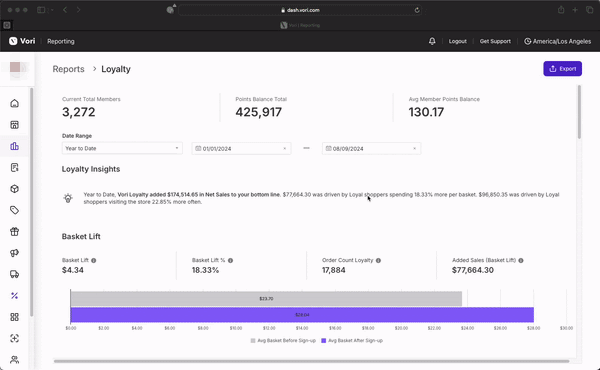This screenshot has height=370, width=600.
Task: Click the Reports breadcrumb
Action: pos(68,69)
